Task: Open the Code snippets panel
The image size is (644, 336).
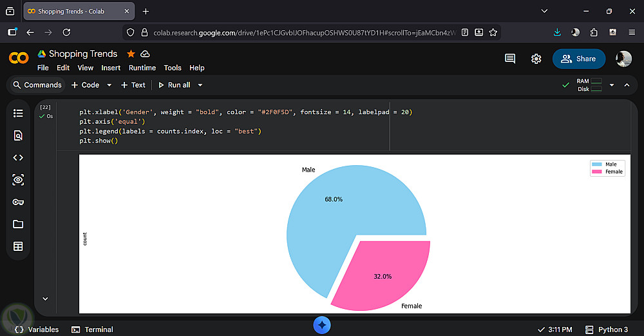Action: [18, 157]
